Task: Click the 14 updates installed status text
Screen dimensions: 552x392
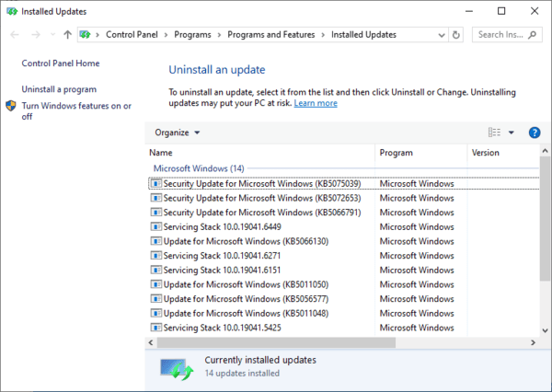Action: 242,374
